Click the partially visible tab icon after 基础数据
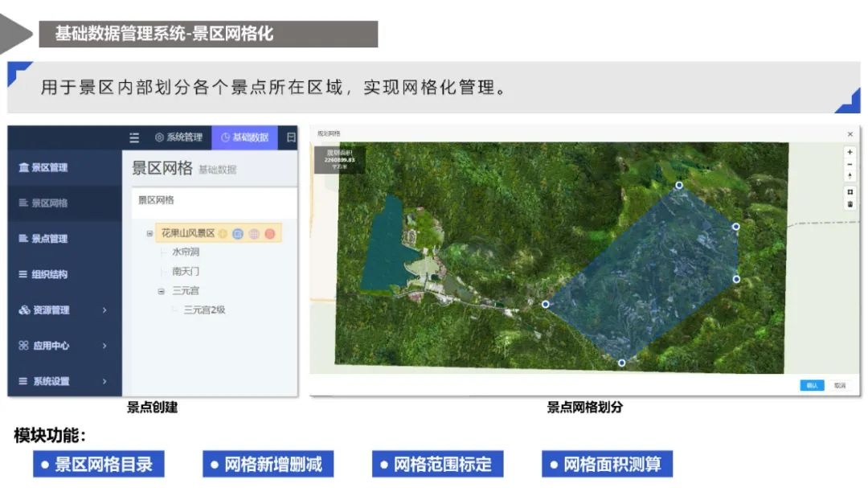The image size is (868, 488). (291, 137)
